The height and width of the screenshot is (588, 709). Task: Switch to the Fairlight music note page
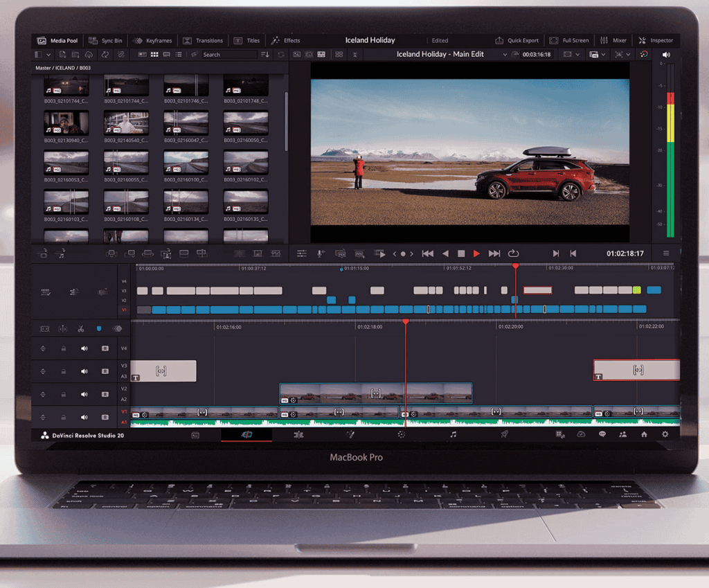[x=453, y=434]
